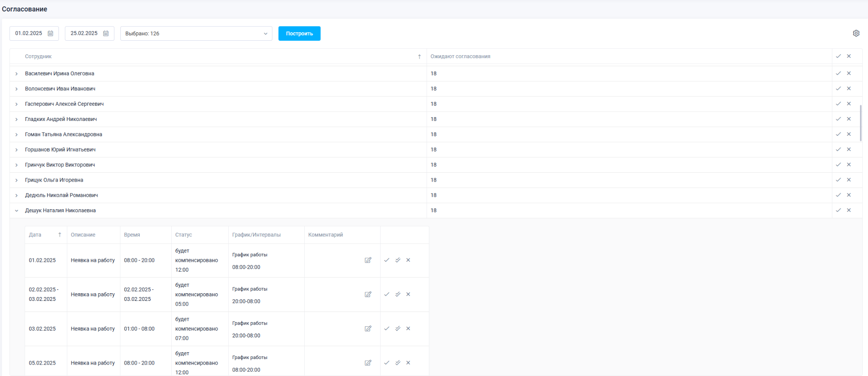868x376 pixels.
Task: Expand row Гоман Татьяна Александровна
Action: [17, 135]
